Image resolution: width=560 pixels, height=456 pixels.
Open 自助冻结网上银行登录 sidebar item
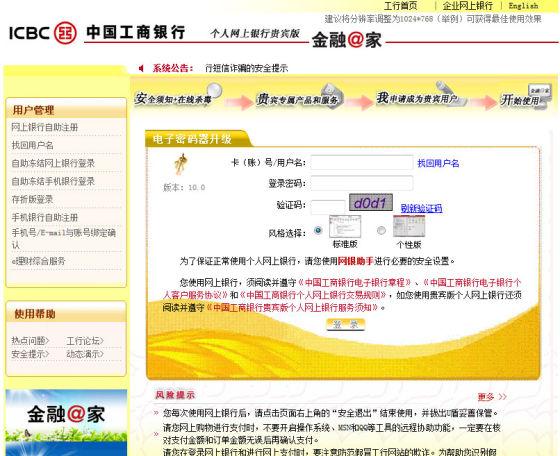pos(53,163)
